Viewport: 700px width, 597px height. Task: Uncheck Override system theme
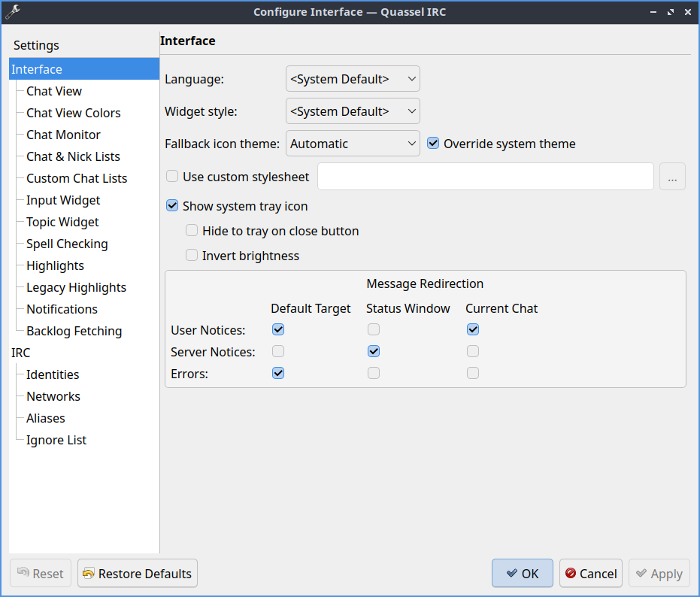[433, 144]
